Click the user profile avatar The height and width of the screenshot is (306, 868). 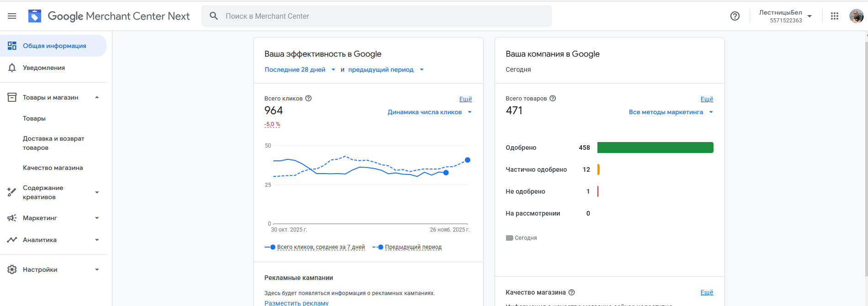point(856,16)
